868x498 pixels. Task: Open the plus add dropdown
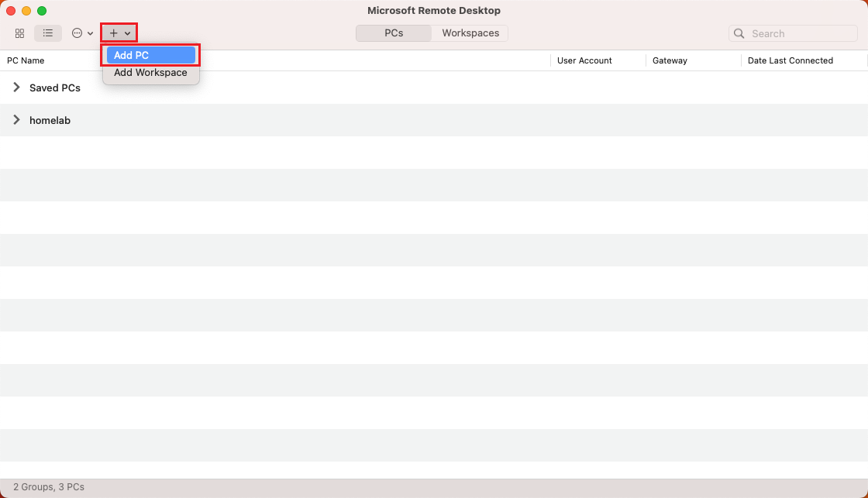(x=119, y=33)
